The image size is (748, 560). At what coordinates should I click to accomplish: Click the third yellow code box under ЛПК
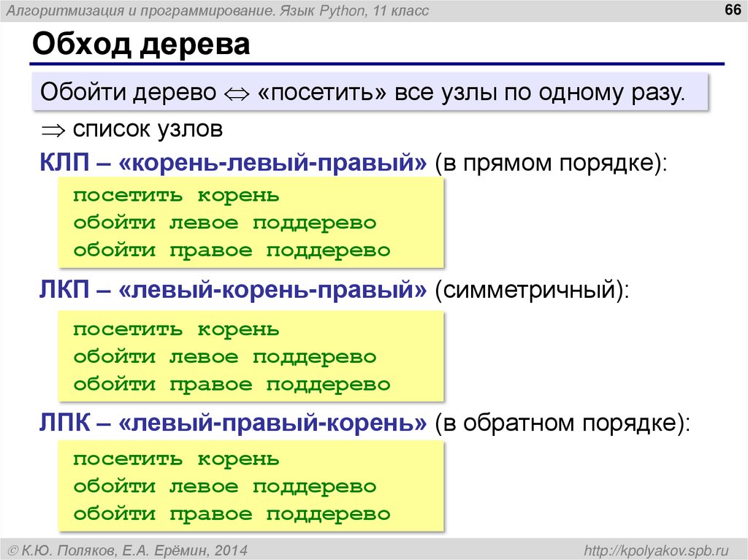click(248, 486)
